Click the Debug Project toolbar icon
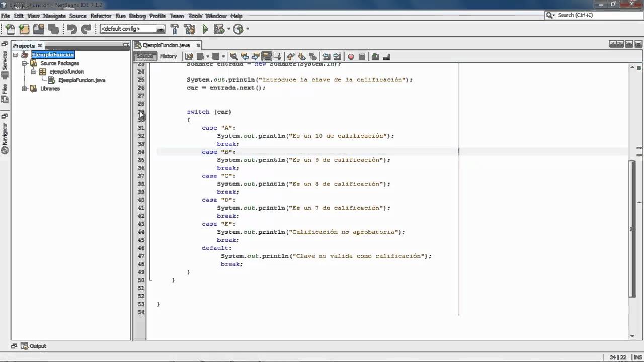This screenshot has width=644, height=362. click(x=219, y=29)
